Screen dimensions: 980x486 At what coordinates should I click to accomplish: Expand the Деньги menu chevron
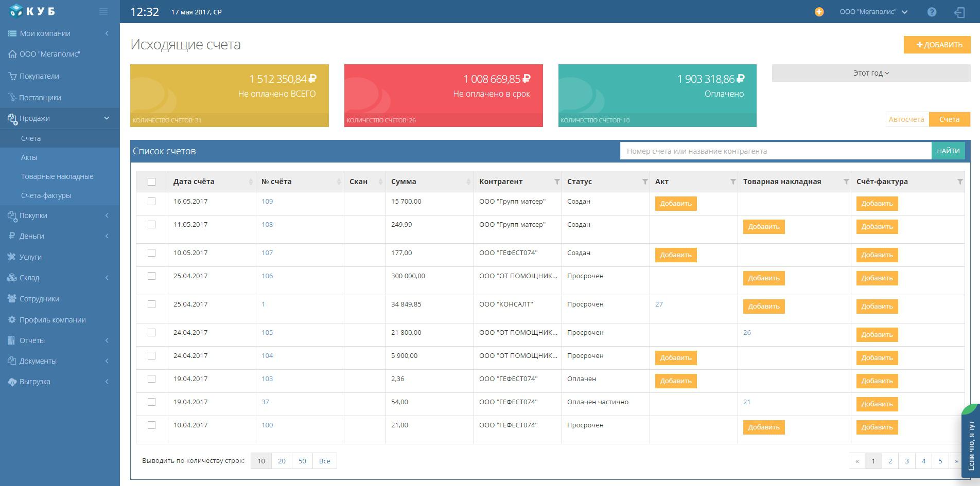pos(107,236)
